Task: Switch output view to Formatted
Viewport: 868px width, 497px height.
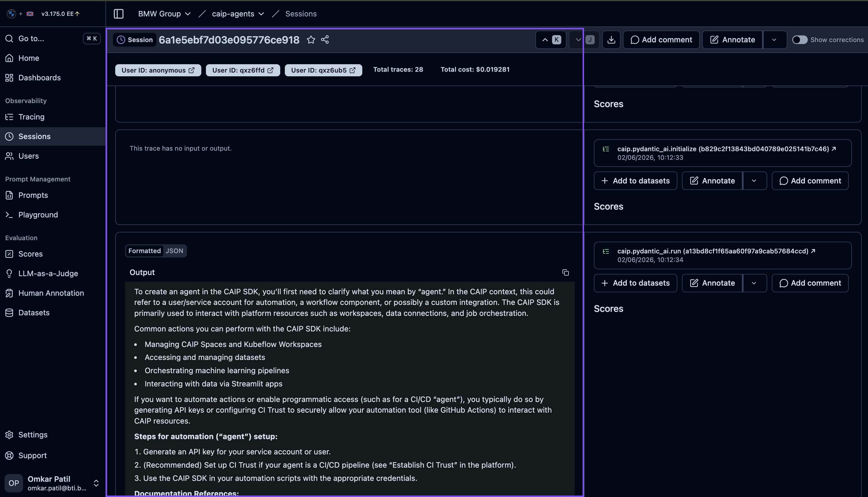Action: (144, 251)
